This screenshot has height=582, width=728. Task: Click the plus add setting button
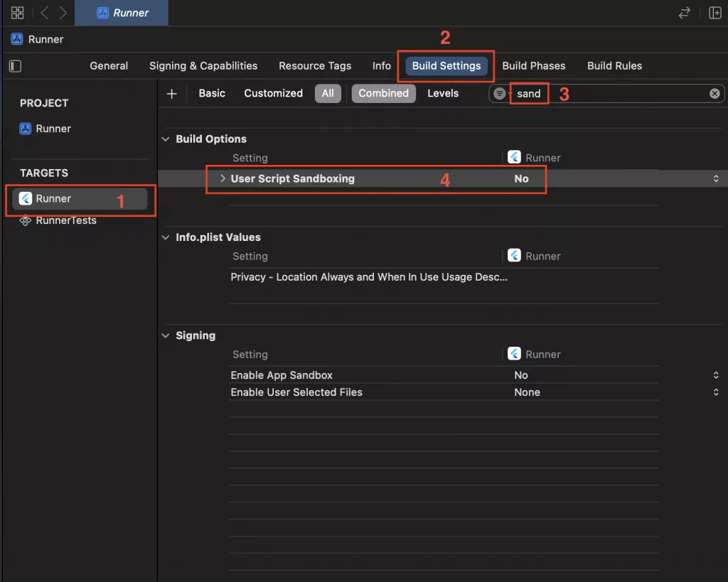point(172,93)
